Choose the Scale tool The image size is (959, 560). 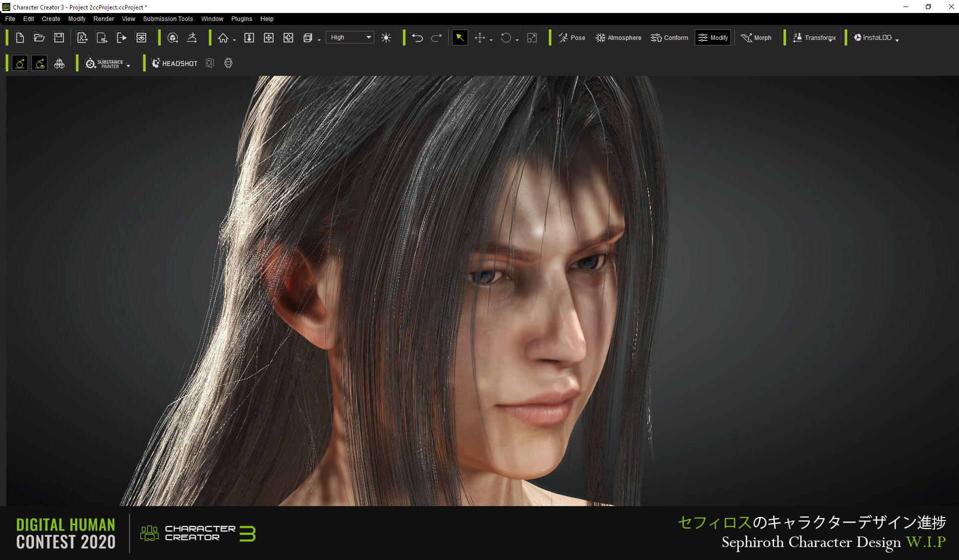point(532,37)
